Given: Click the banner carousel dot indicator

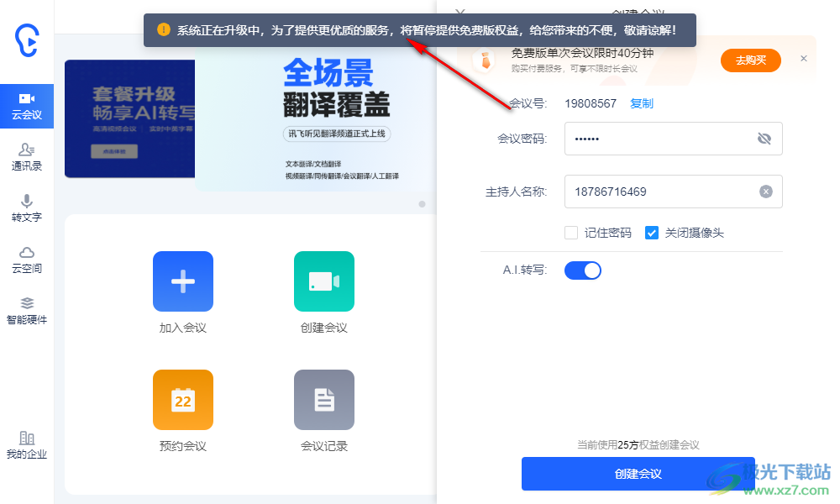Looking at the screenshot, I should pyautogui.click(x=423, y=204).
